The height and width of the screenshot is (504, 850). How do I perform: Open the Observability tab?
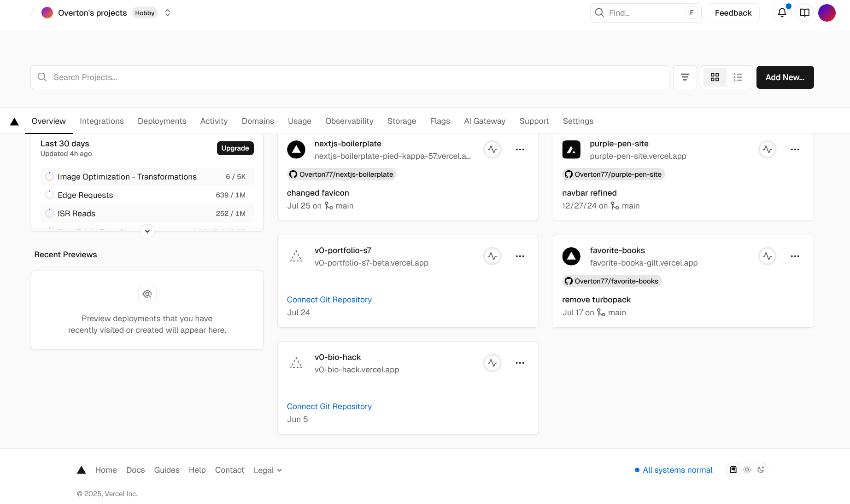pos(349,121)
